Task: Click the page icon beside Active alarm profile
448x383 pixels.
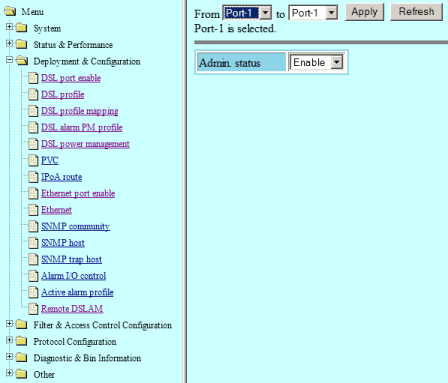Action: coord(33,292)
